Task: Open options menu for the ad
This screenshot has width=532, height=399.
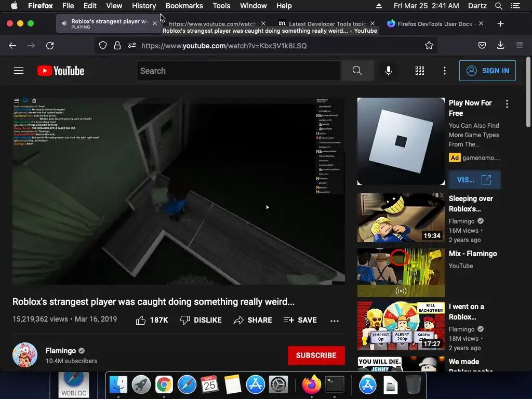Action: pyautogui.click(x=507, y=104)
